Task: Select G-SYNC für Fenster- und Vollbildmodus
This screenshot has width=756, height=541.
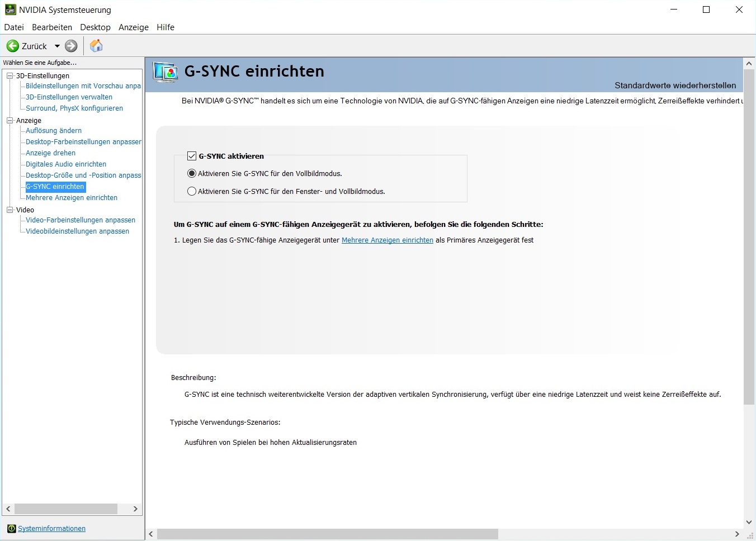Action: tap(192, 191)
